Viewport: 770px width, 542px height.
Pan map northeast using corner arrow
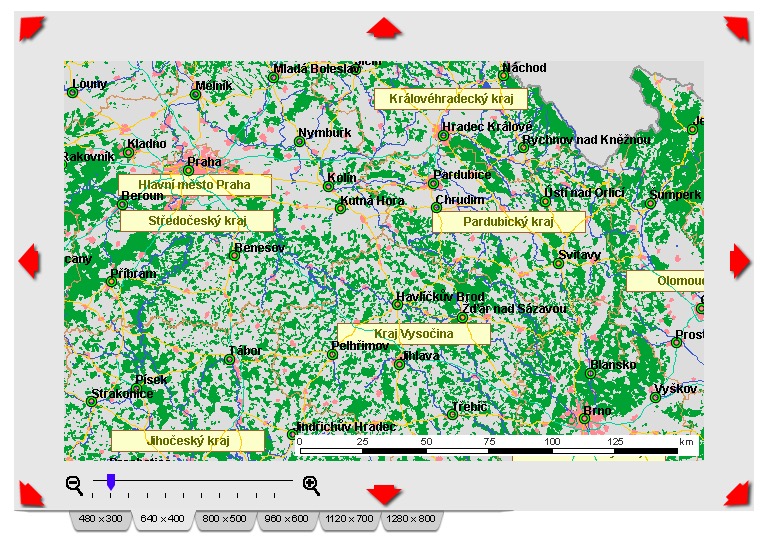click(x=737, y=28)
